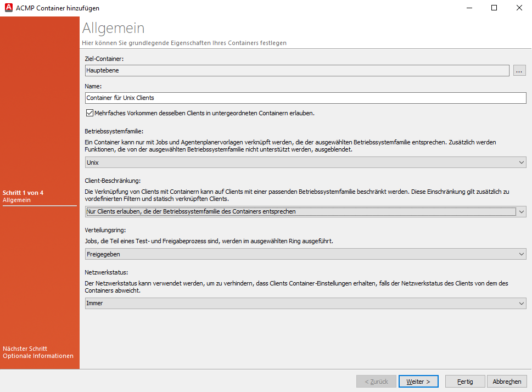Click the Weiter button

[418, 382]
